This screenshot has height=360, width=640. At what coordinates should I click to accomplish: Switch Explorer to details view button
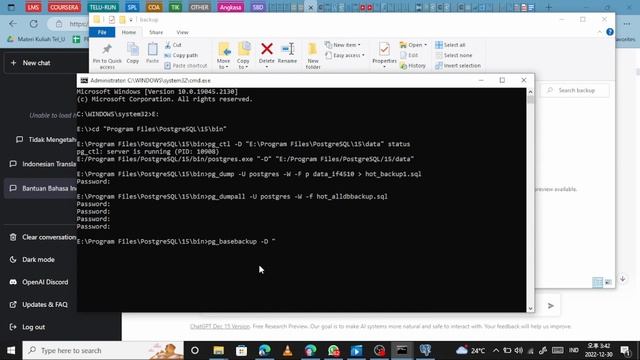click(x=597, y=282)
